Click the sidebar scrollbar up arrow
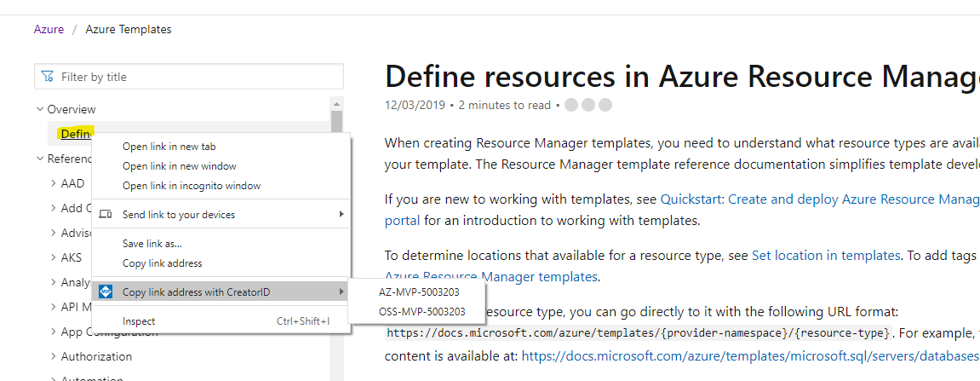The width and height of the screenshot is (980, 381). [x=337, y=104]
